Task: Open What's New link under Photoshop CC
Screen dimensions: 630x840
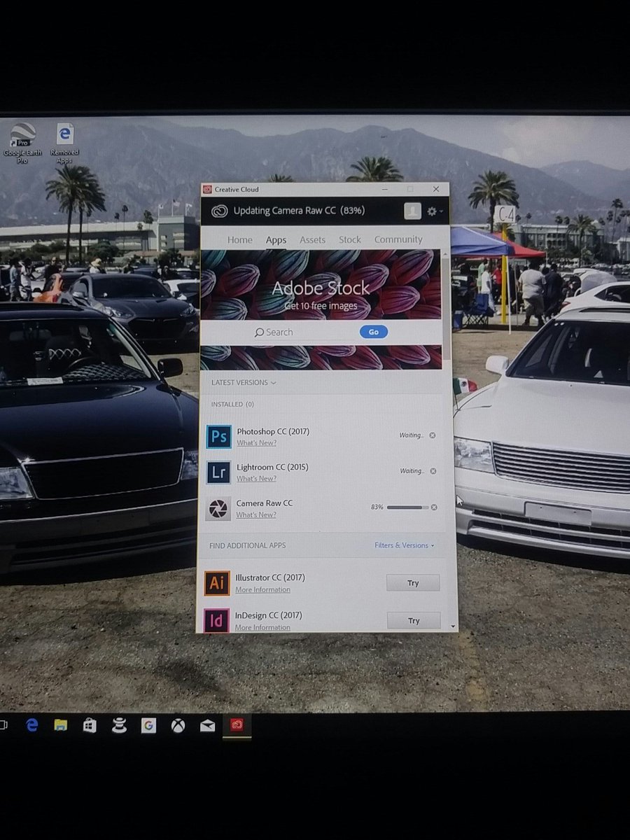Action: 256,442
